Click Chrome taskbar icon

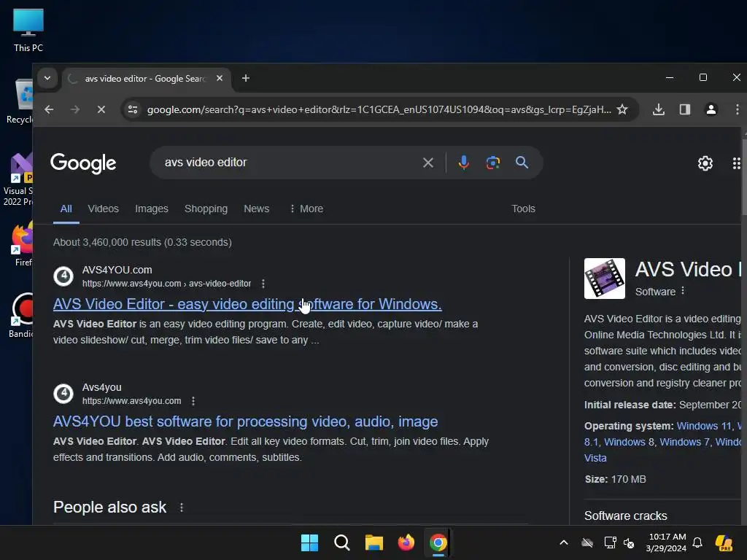pos(438,542)
